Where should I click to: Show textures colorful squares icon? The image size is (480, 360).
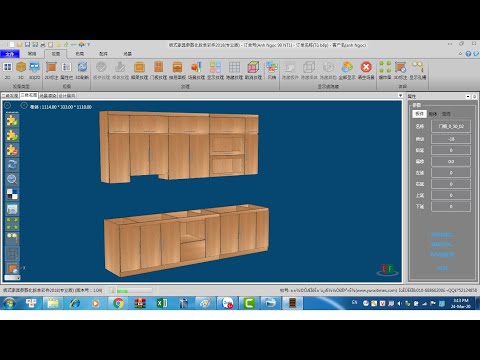[215, 70]
